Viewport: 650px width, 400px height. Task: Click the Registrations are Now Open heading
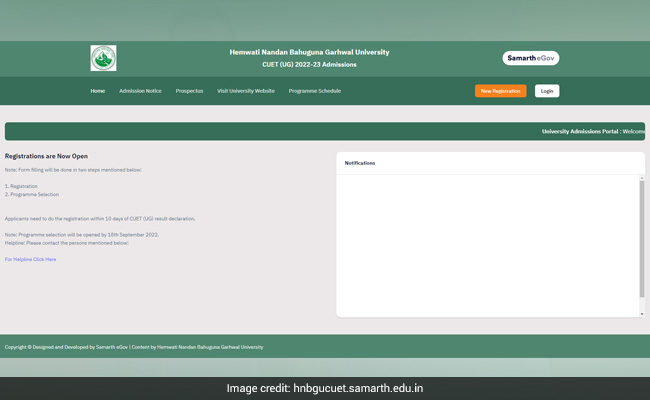pos(46,156)
